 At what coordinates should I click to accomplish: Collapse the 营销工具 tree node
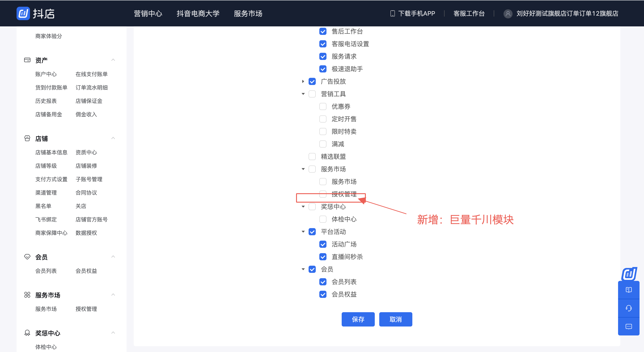coord(303,94)
